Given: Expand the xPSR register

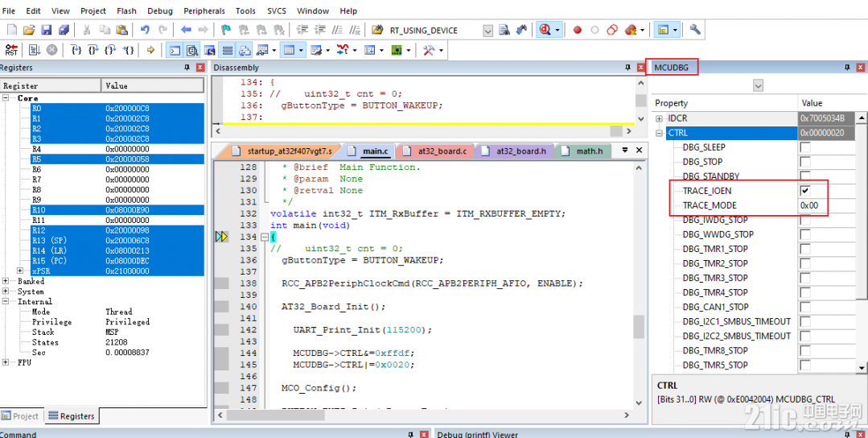Looking at the screenshot, I should [x=20, y=271].
